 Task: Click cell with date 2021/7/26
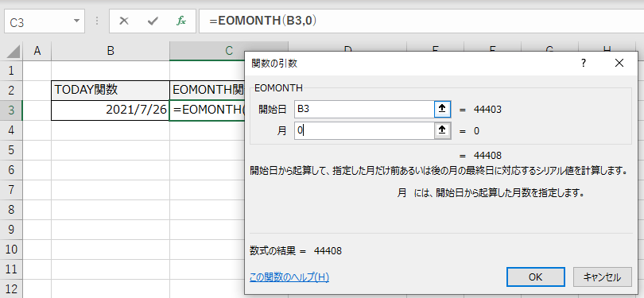click(111, 110)
